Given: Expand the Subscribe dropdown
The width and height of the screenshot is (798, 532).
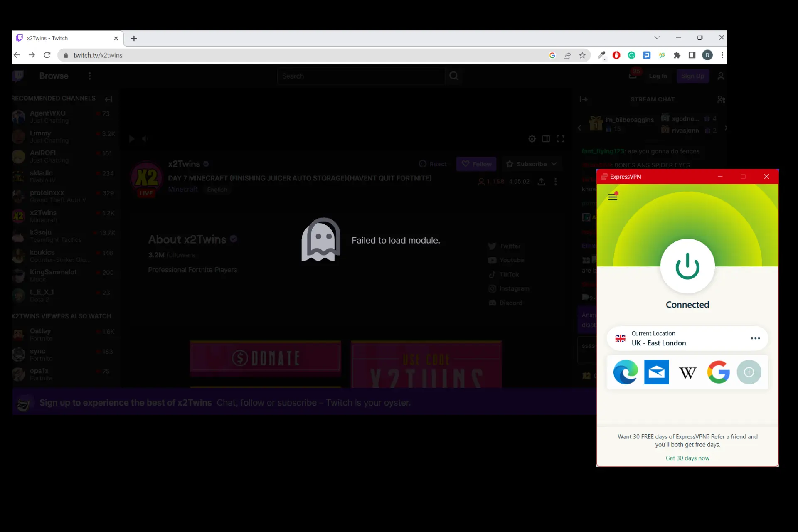Looking at the screenshot, I should coord(554,164).
